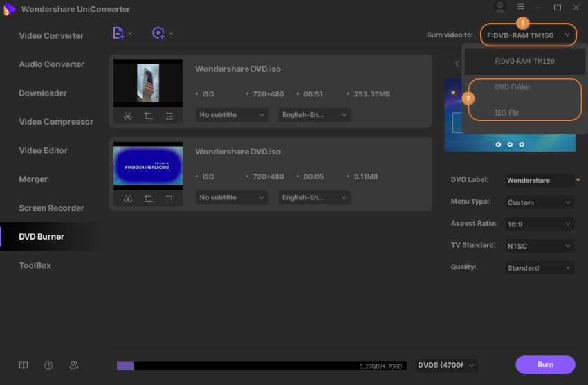
Task: Click the Load DVD disc icon
Action: point(158,33)
